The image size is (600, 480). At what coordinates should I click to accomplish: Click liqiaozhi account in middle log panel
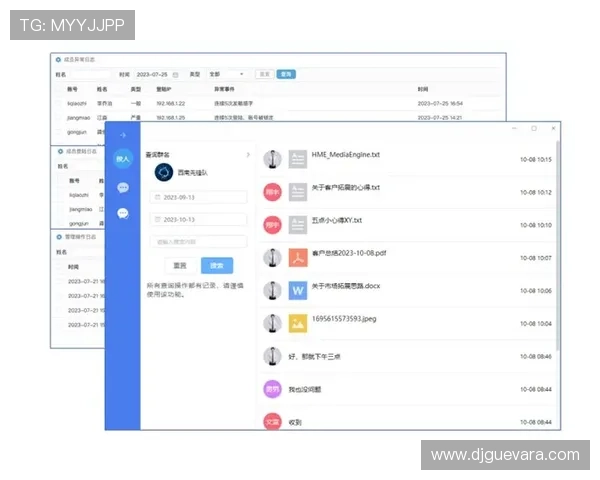(x=79, y=195)
